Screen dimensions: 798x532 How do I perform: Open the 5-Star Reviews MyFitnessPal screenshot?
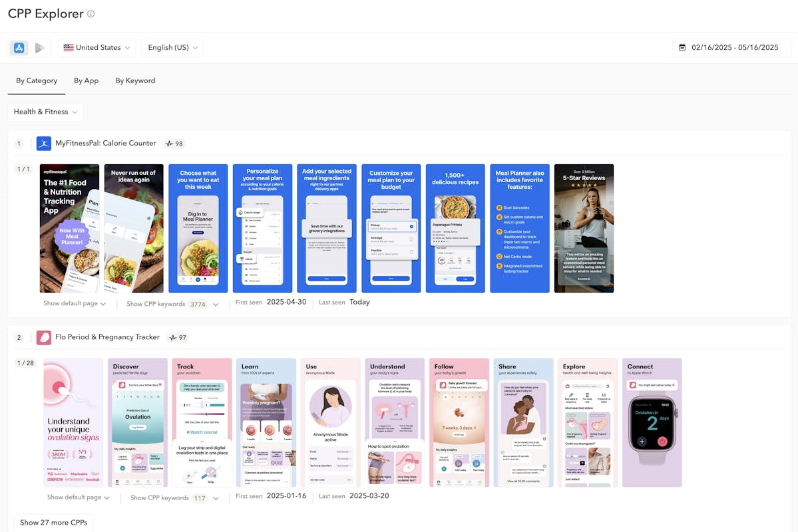tap(584, 228)
